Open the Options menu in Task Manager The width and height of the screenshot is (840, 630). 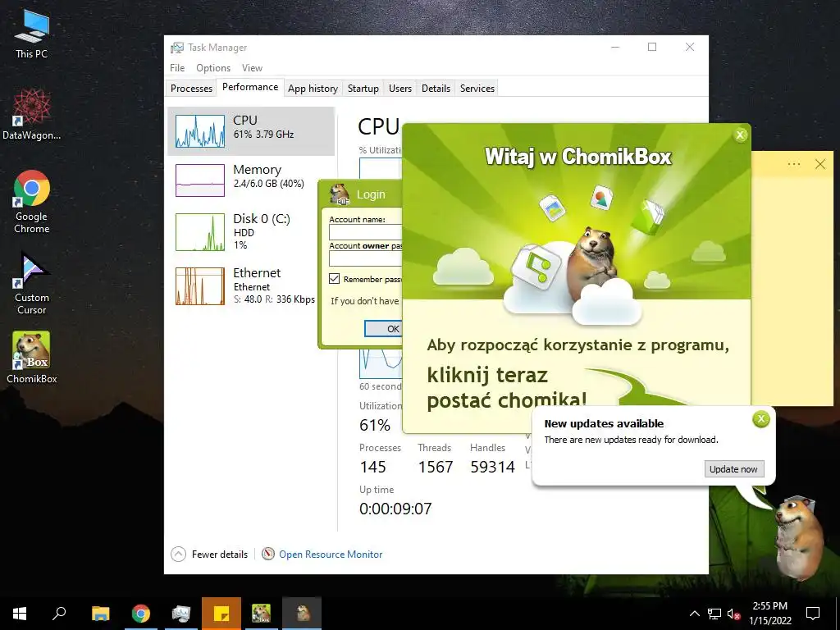click(x=213, y=68)
